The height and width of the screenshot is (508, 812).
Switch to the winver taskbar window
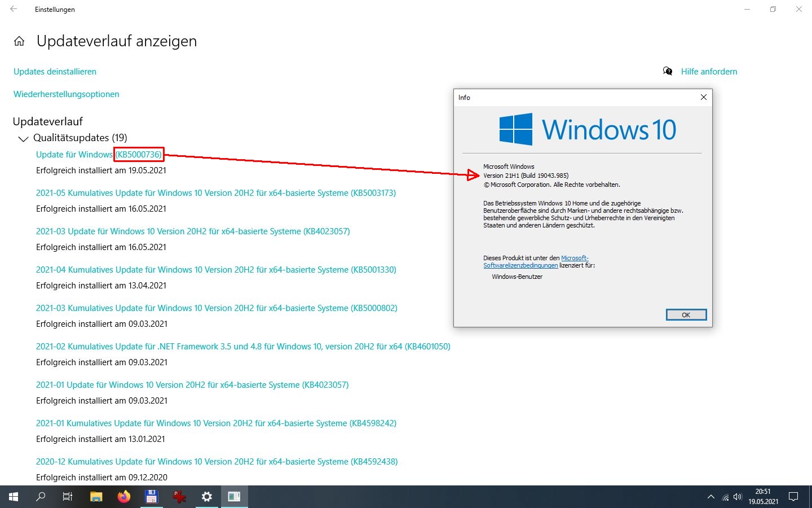pos(234,497)
